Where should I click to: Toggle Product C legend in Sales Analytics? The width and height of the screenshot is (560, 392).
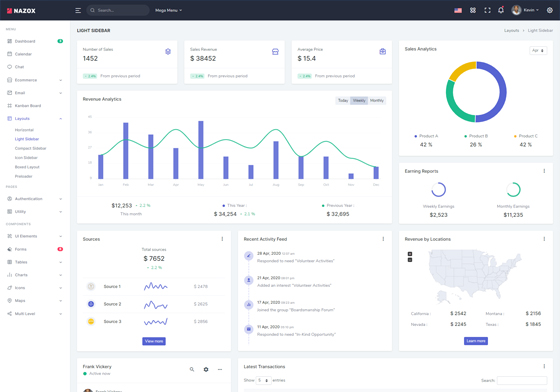point(525,136)
